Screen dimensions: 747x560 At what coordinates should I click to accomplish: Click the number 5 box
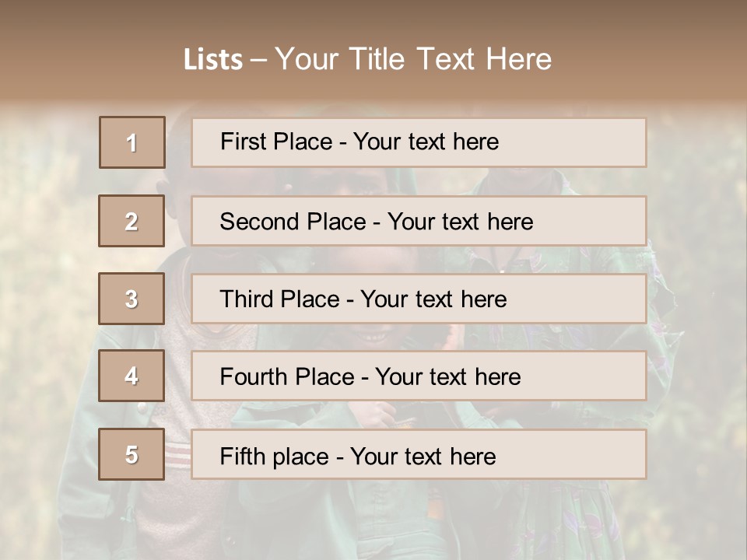(x=132, y=454)
